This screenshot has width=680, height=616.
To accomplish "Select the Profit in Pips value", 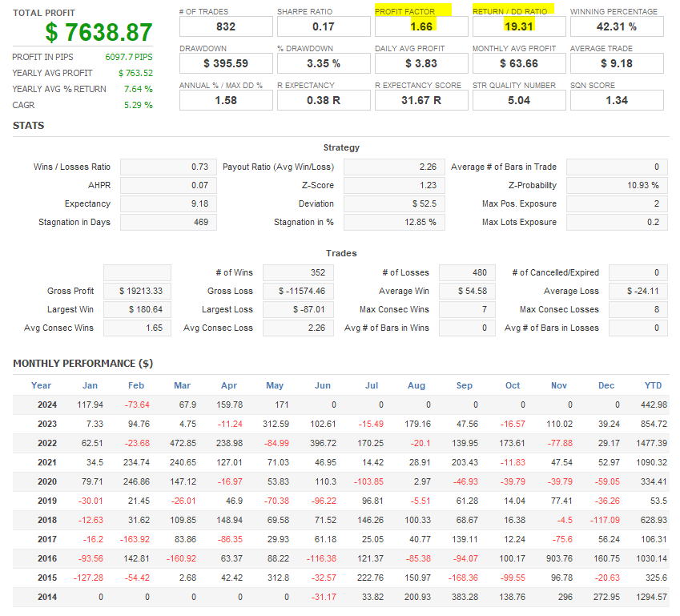I will click(x=129, y=57).
